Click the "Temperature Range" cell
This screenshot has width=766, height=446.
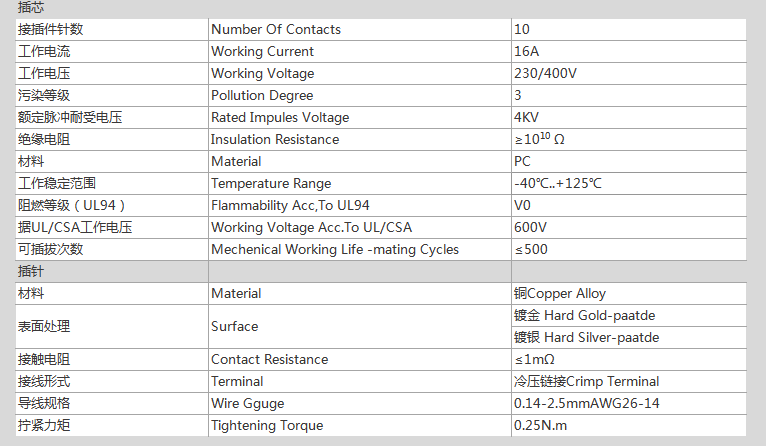point(271,183)
